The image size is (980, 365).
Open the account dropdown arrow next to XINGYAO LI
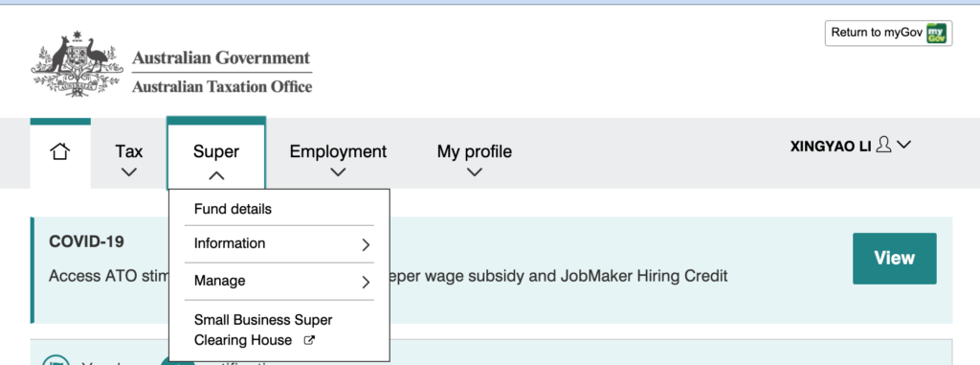(903, 145)
